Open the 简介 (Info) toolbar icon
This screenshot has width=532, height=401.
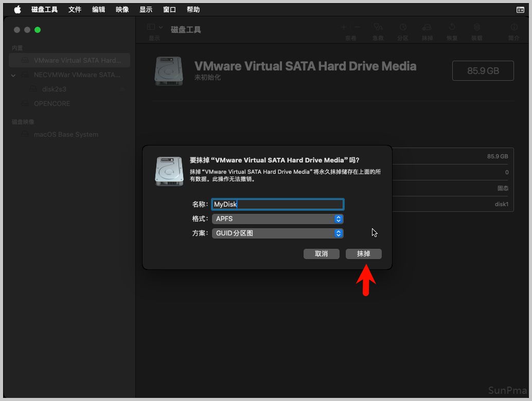click(x=513, y=28)
